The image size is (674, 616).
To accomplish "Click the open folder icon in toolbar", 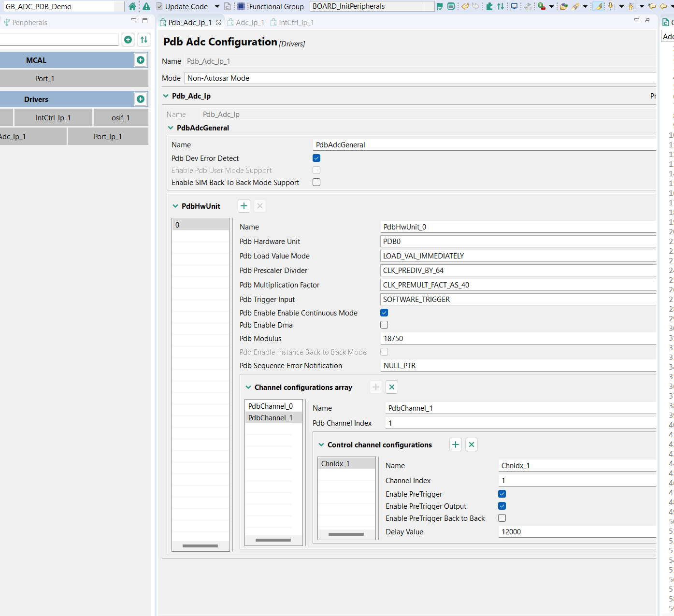I will point(563,6).
